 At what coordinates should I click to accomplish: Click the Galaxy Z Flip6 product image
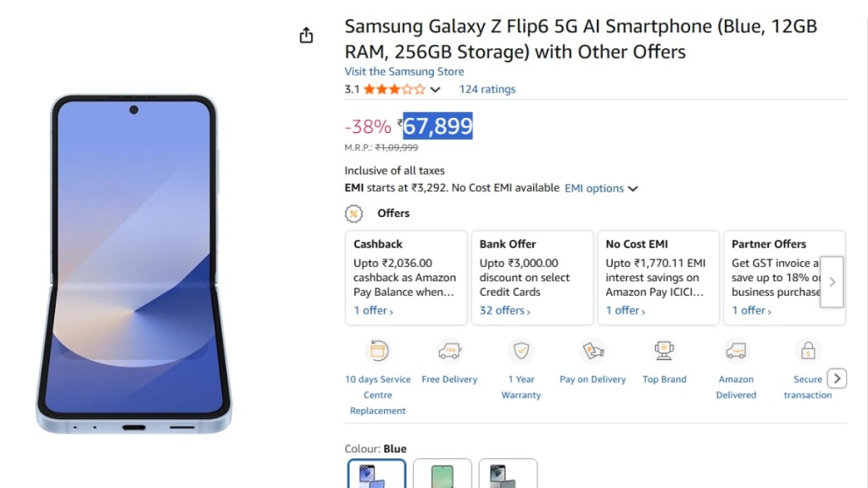[x=134, y=264]
